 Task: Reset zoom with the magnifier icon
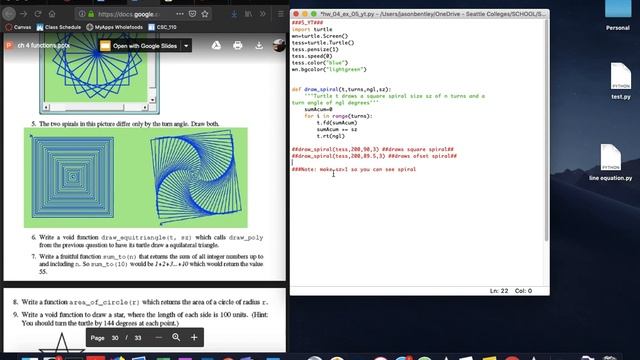click(176, 338)
